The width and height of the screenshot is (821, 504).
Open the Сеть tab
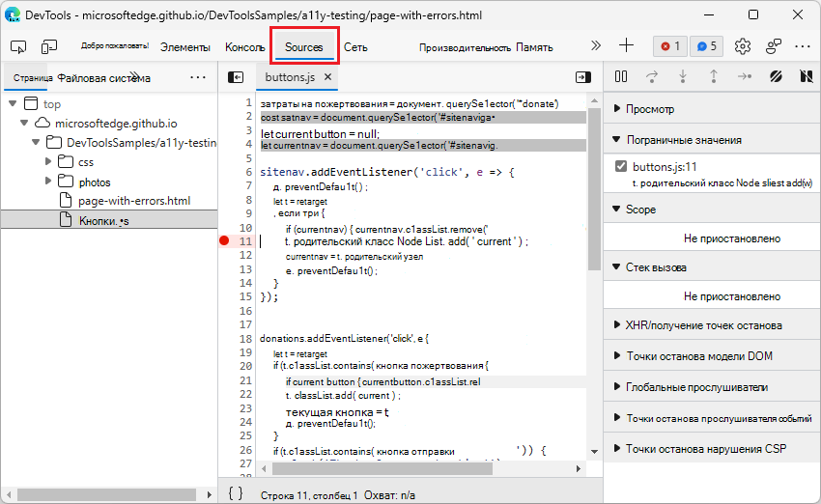pos(355,47)
